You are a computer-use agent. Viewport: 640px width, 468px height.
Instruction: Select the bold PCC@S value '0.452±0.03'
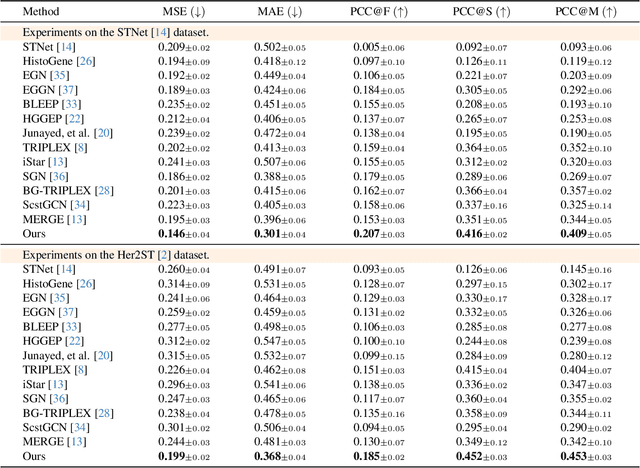(482, 456)
